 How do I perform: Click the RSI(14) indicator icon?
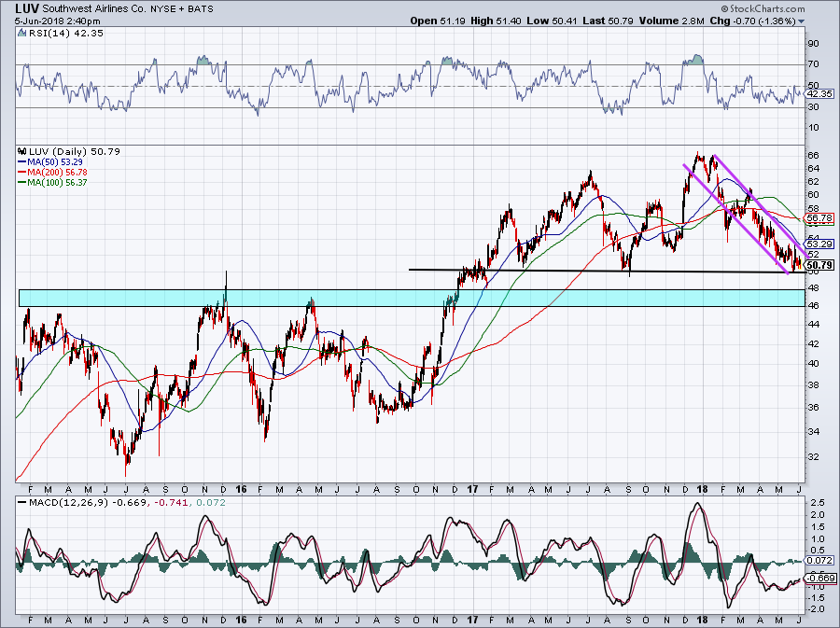click(21, 34)
